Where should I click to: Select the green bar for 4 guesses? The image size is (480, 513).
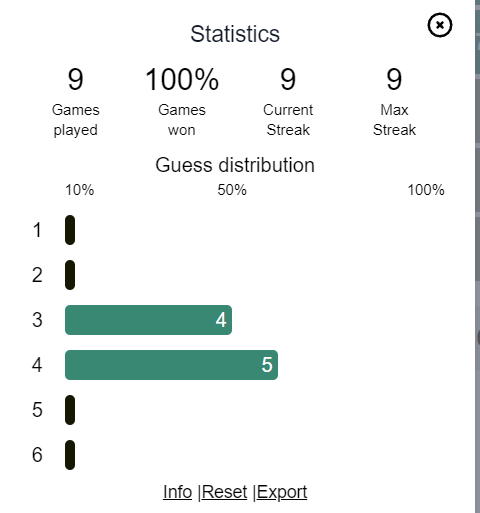171,365
